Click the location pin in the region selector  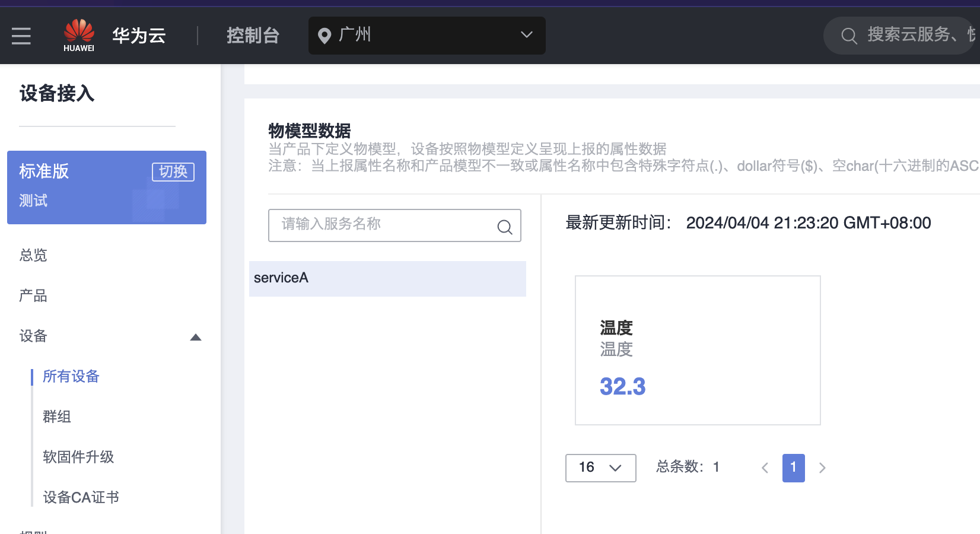(x=324, y=36)
